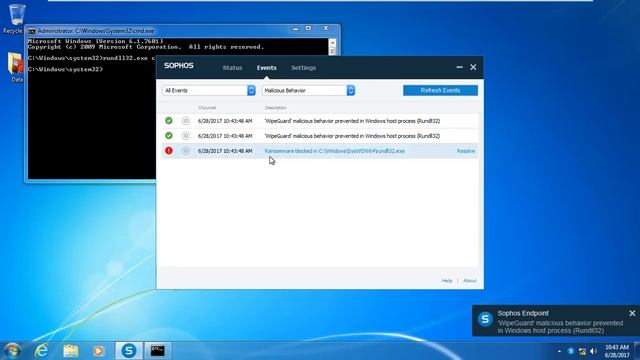Click the SOPHOS logo
Screen dimensions: 640x360
pyautogui.click(x=179, y=66)
